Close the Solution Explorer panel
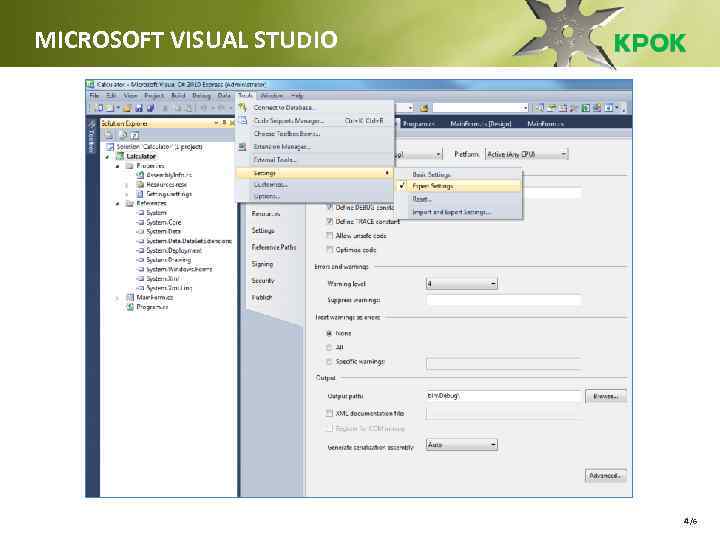The image size is (720, 540). tap(232, 123)
